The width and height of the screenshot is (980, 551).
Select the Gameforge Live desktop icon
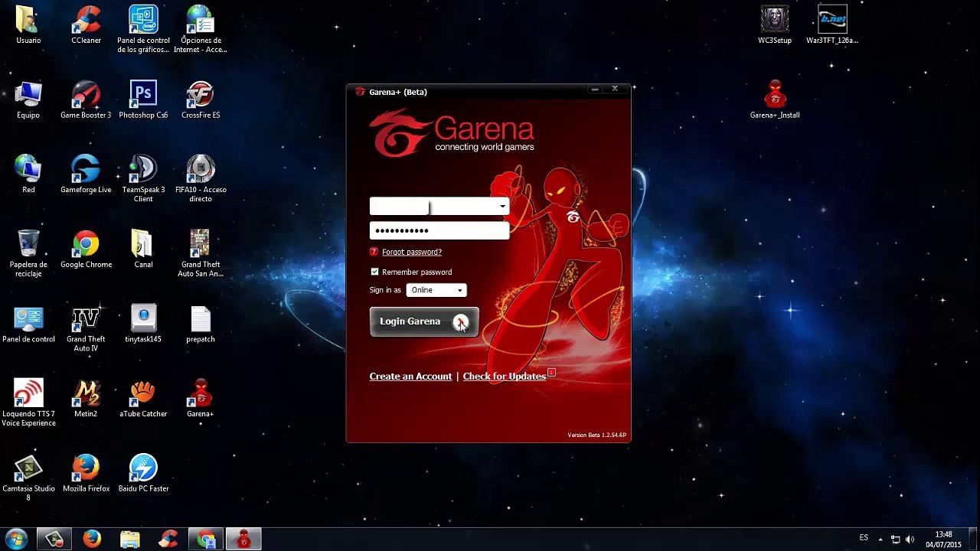(86, 174)
